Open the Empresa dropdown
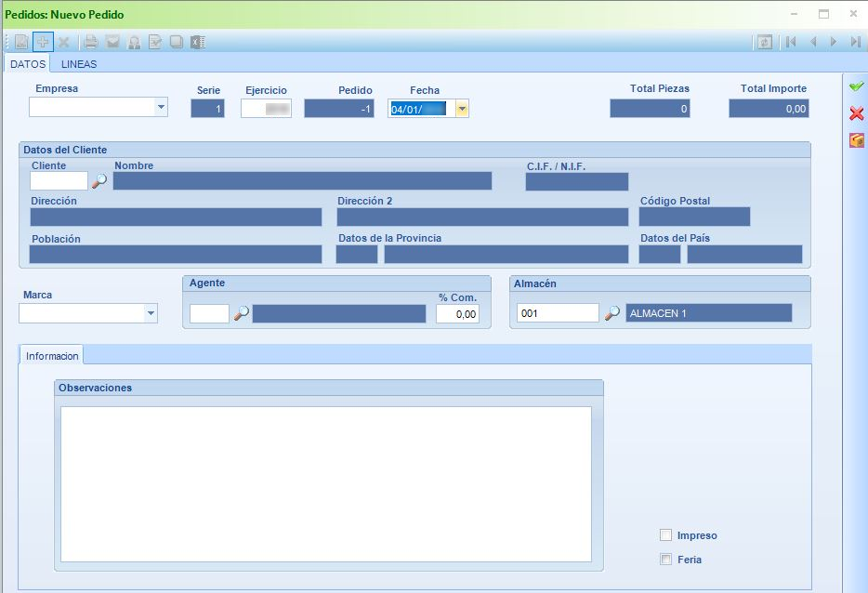The height and width of the screenshot is (593, 868). point(161,107)
